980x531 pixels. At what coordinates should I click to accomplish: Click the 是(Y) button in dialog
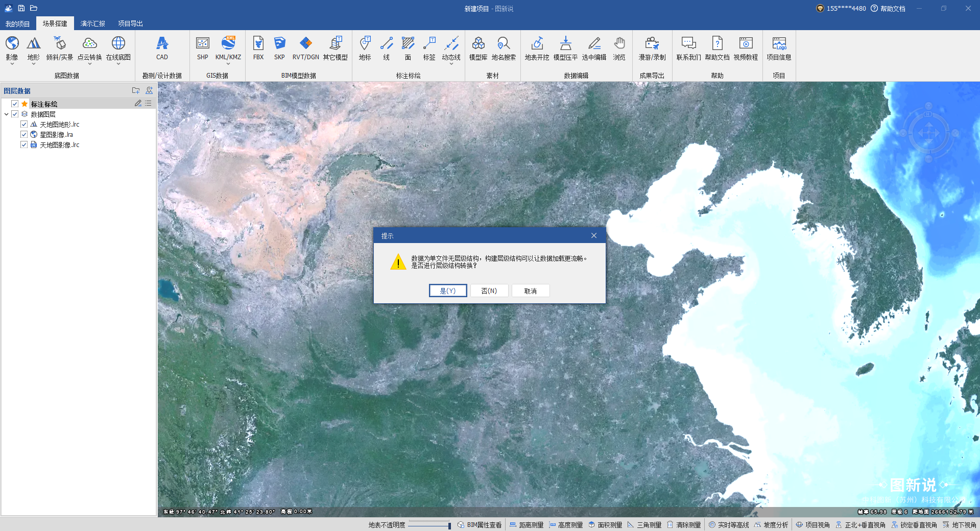[448, 291]
